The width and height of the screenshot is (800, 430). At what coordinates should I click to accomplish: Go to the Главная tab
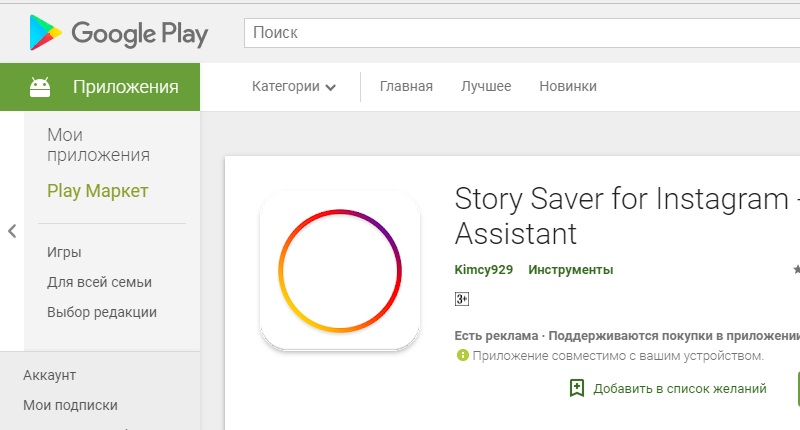[x=406, y=87]
